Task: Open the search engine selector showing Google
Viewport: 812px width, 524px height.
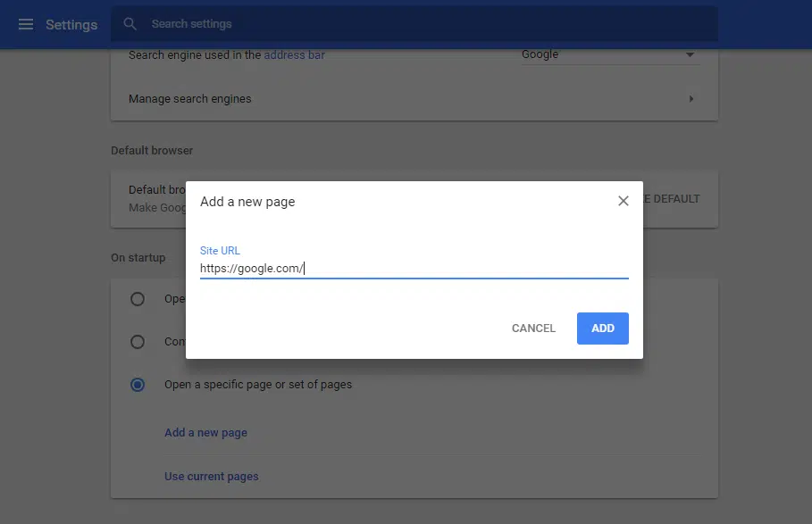Action: coord(610,54)
